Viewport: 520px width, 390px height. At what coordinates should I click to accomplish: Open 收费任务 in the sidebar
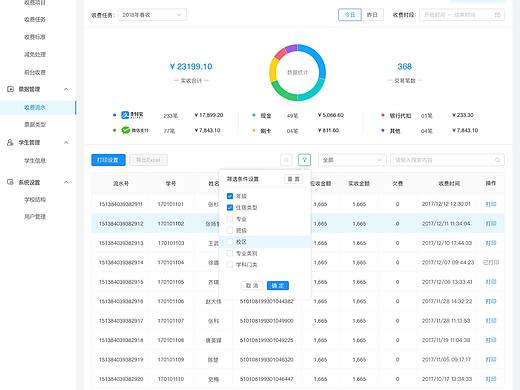tap(35, 19)
